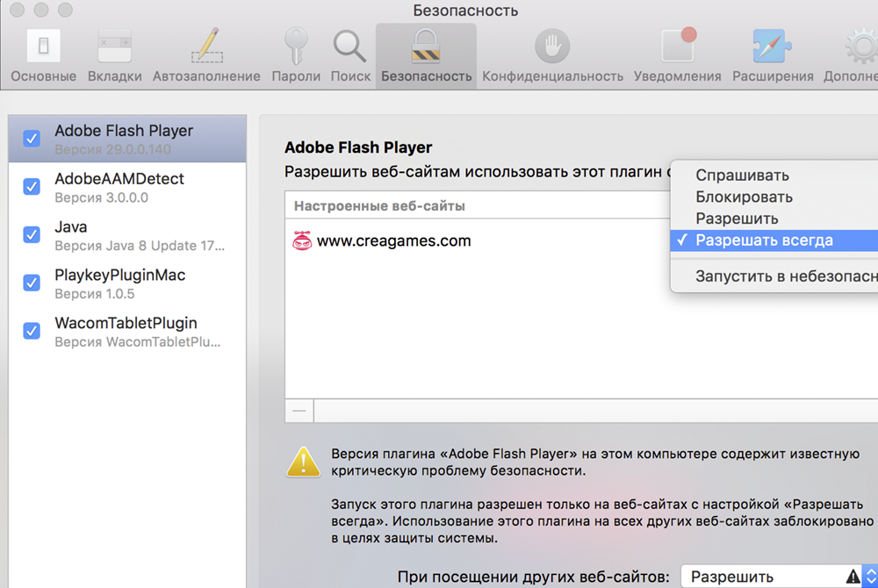Toggle the AdobeAAMDetect plugin checkbox

(32, 187)
